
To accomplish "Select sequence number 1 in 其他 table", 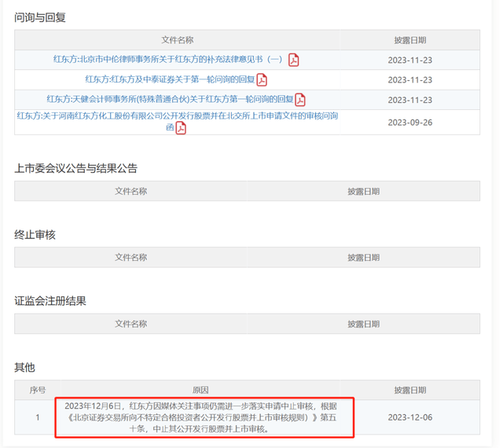I will (x=38, y=417).
